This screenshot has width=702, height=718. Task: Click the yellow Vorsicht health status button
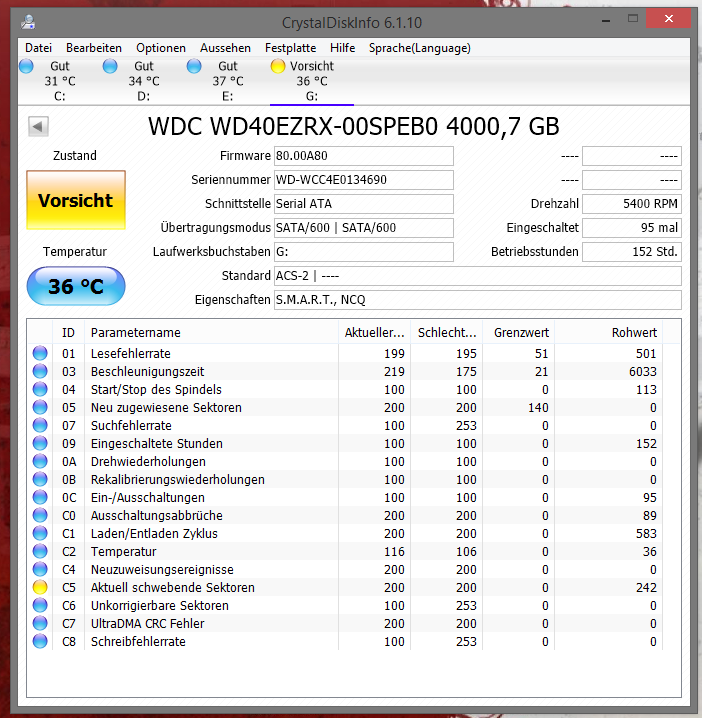pos(76,200)
